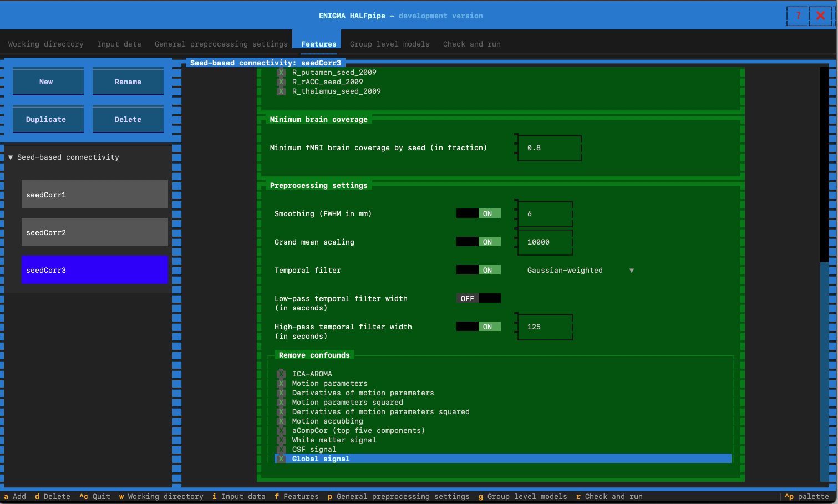Toggle the Smoothing switch off
Viewport: 838px width, 504px height.
point(479,213)
